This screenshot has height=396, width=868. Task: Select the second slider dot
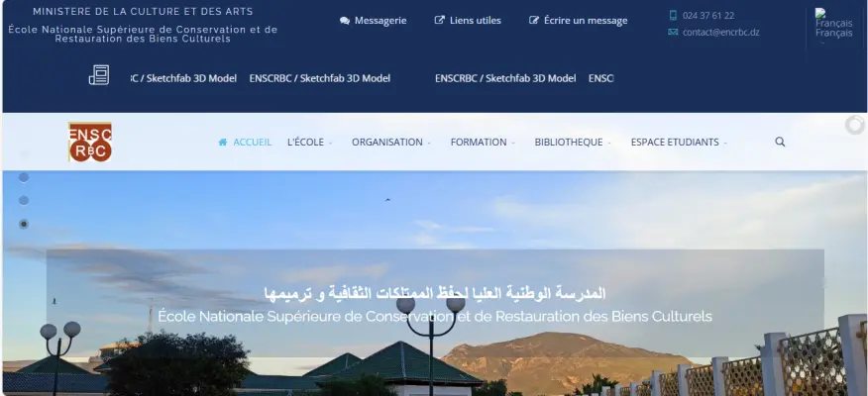[24, 177]
